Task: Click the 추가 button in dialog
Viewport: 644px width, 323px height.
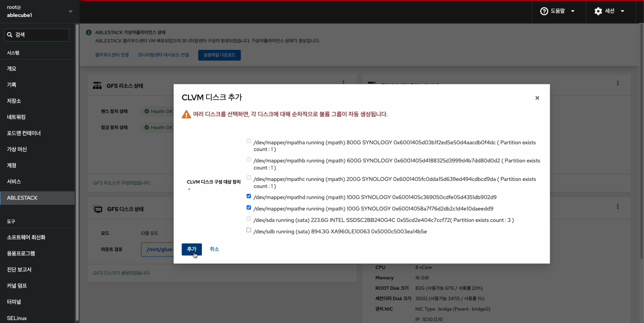Action: (x=192, y=249)
